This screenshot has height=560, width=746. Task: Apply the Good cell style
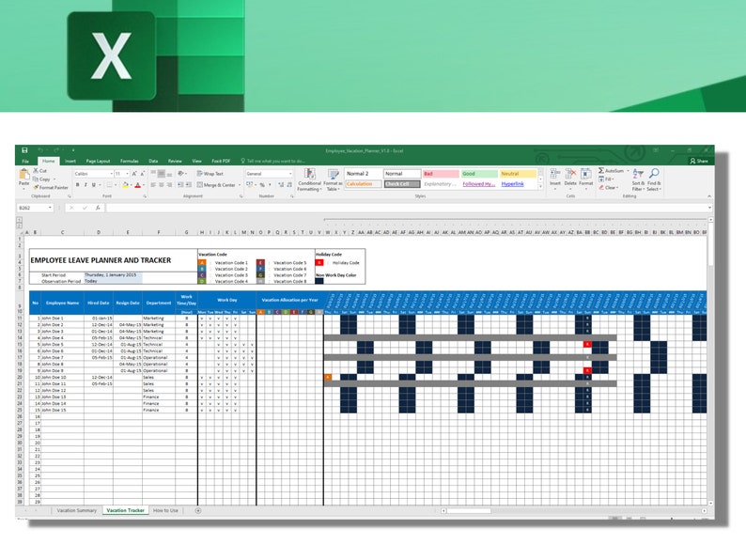(x=479, y=174)
